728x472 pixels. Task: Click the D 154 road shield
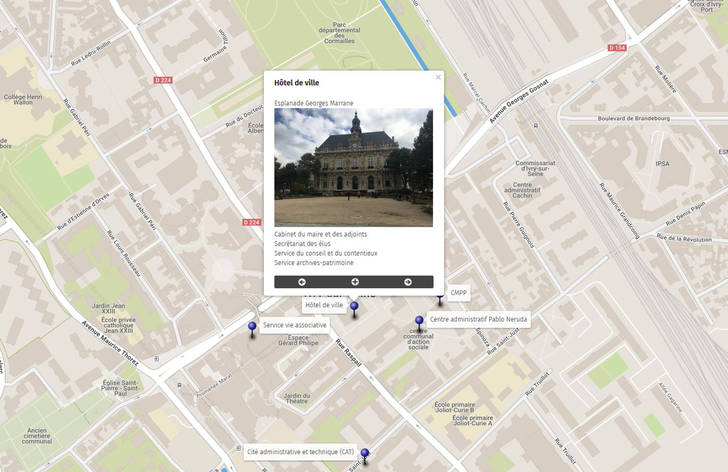617,48
